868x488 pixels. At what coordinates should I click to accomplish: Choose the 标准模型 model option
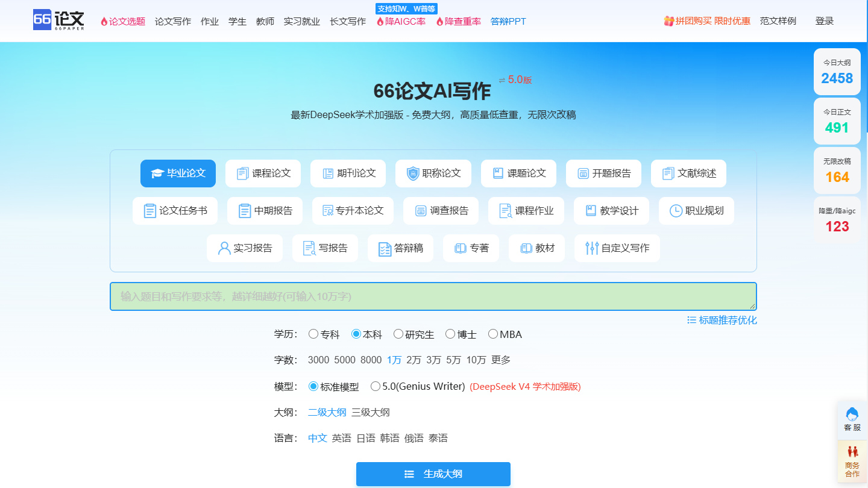click(334, 387)
